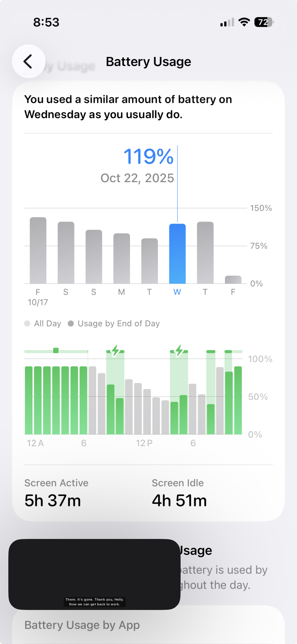Viewport: 297px width, 644px height.
Task: Select Usage by End of Day option
Action: coord(114,324)
